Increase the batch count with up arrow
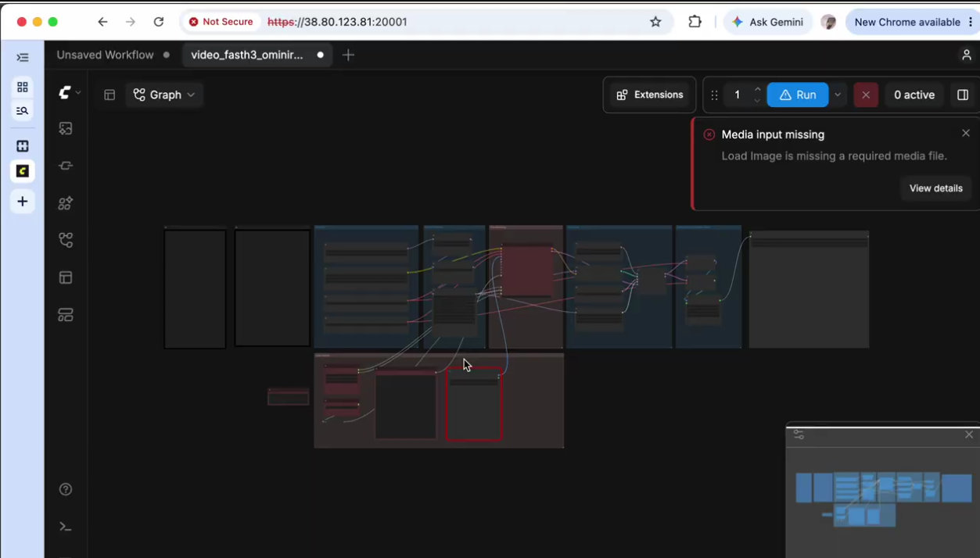The image size is (980, 558). [757, 89]
